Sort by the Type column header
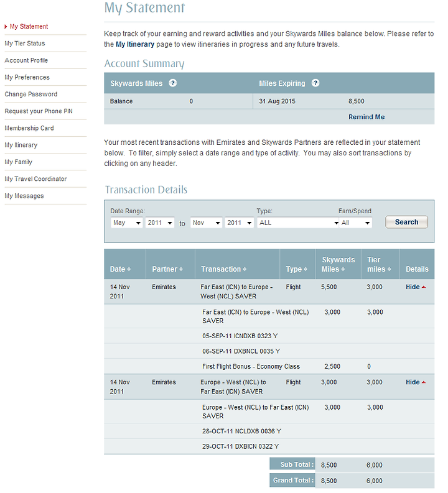Image resolution: width=448 pixels, height=493 pixels. pyautogui.click(x=296, y=269)
